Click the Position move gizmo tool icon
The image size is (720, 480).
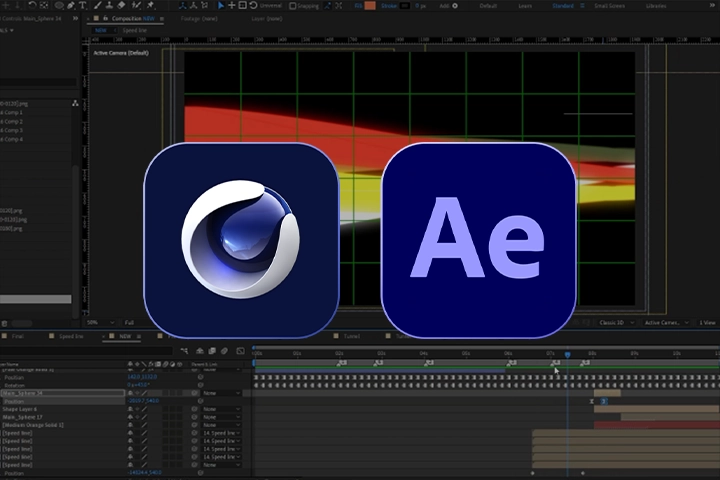click(232, 5)
